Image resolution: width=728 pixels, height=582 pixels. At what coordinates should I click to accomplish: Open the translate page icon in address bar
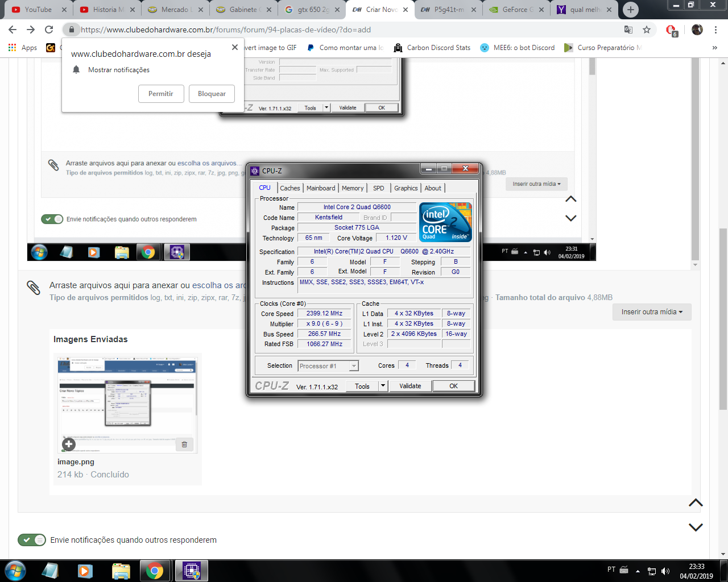[628, 30]
